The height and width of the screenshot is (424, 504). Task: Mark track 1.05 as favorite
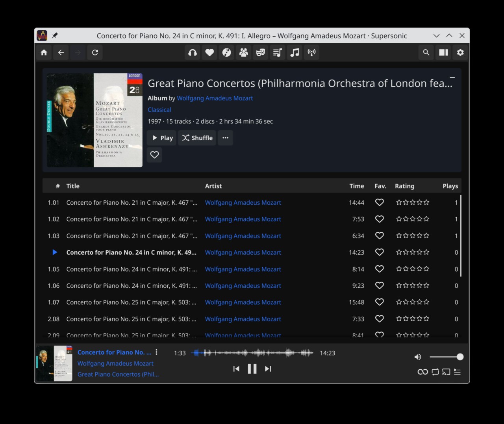379,269
